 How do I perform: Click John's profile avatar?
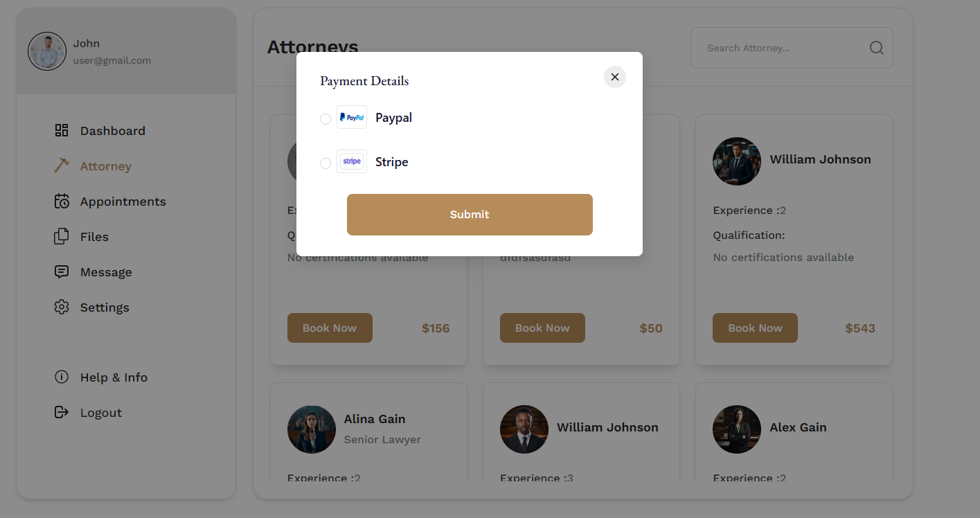47,51
